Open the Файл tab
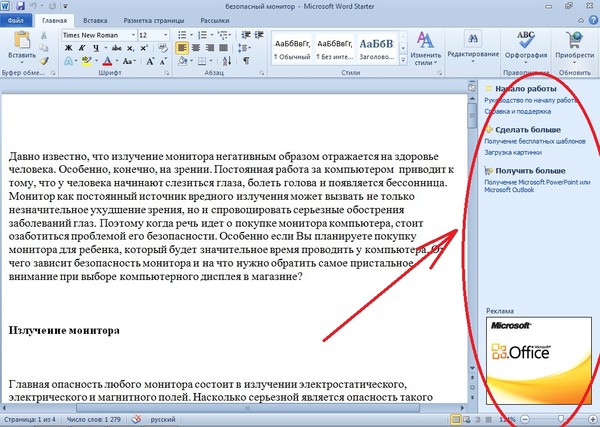Viewport: 600px width, 427px height. point(16,20)
